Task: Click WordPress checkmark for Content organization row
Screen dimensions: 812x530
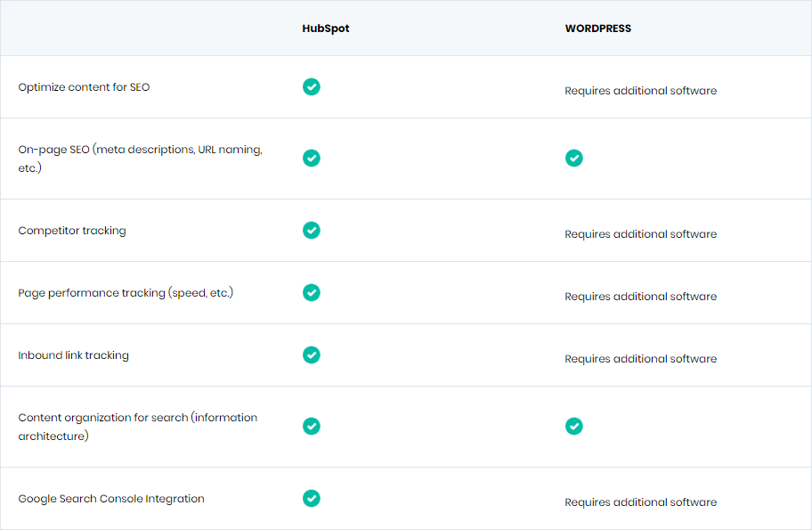Action: [573, 427]
